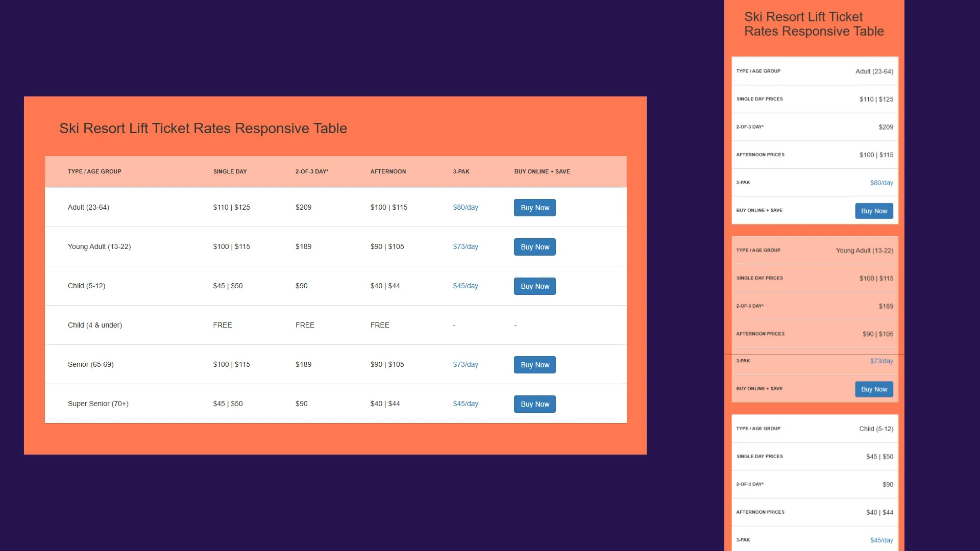Open $73/day link in mobile Young Adult card

point(881,361)
